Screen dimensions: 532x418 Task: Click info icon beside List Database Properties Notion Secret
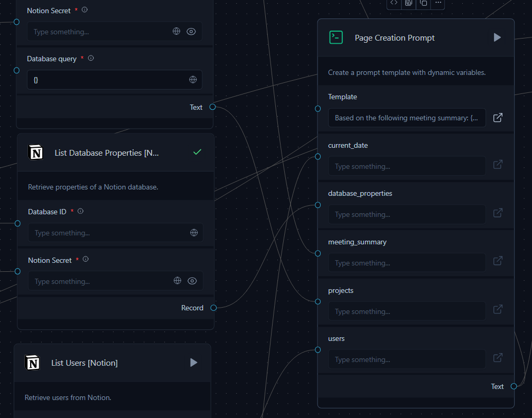[86, 259]
